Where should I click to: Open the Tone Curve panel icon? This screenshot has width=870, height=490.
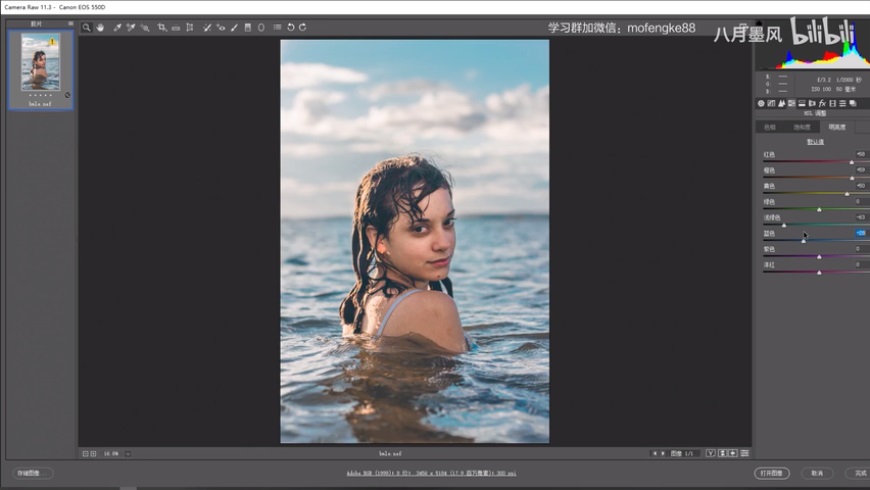[x=771, y=103]
